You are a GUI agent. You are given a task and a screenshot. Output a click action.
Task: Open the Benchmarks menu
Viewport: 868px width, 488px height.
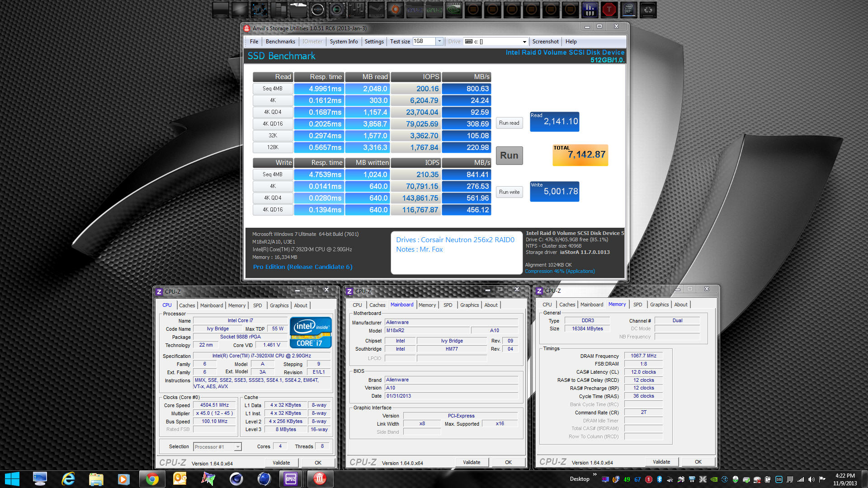click(x=280, y=42)
